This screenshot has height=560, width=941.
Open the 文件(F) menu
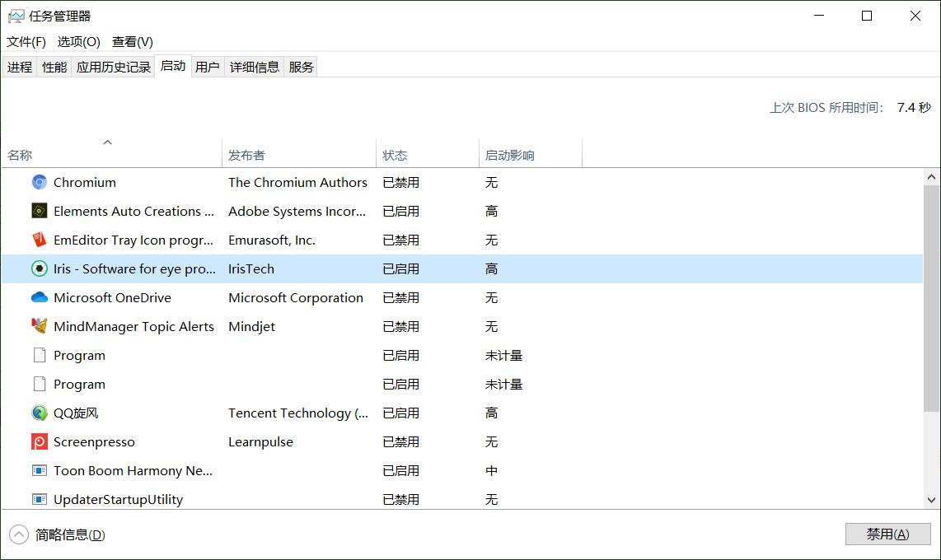click(26, 41)
